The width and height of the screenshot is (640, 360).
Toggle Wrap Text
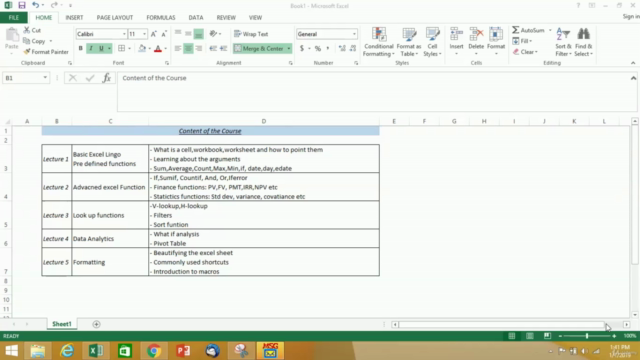point(251,34)
